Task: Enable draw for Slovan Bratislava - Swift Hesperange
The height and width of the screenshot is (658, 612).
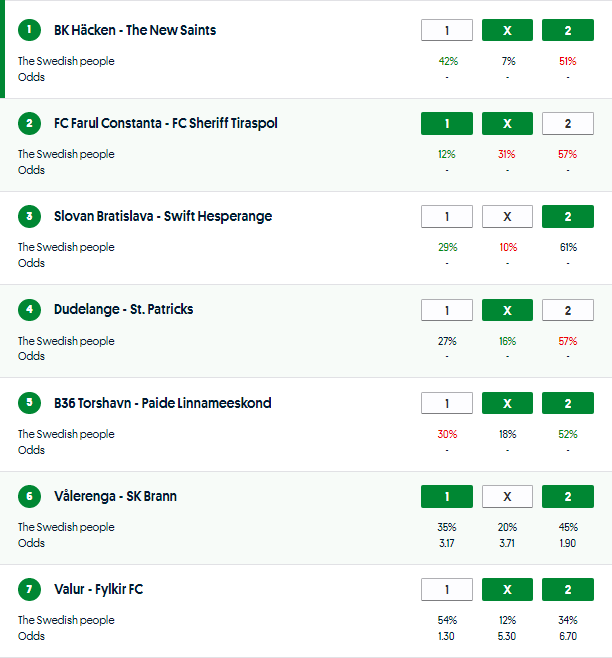Action: (507, 216)
